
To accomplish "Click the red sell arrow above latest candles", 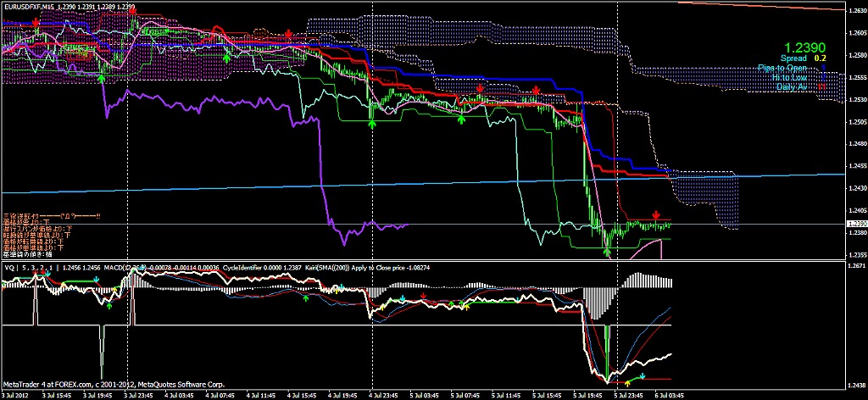I will point(655,215).
